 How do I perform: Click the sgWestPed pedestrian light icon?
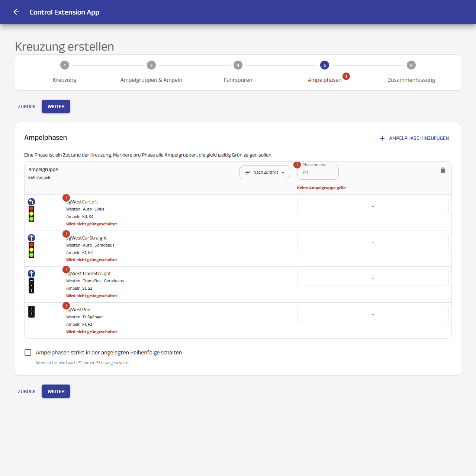(x=32, y=312)
